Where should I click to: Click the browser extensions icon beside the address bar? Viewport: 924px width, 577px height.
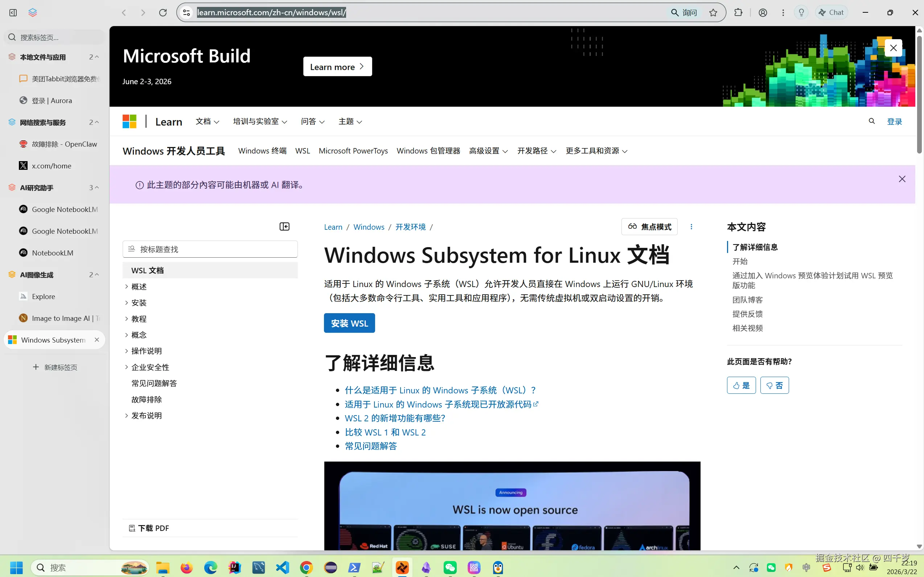point(739,12)
